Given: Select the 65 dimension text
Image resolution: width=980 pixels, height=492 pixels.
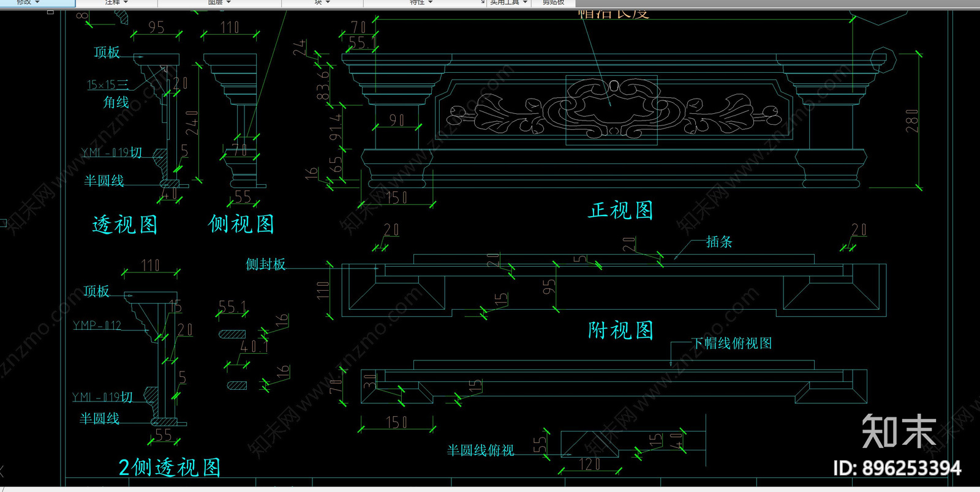Looking at the screenshot, I should click(x=336, y=165).
